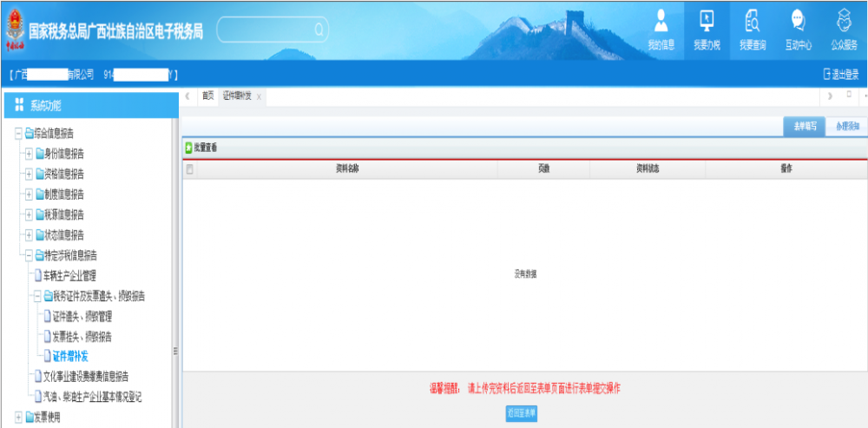The height and width of the screenshot is (428, 868).
Task: Click the 发票使用 folder icon
Action: click(x=30, y=417)
